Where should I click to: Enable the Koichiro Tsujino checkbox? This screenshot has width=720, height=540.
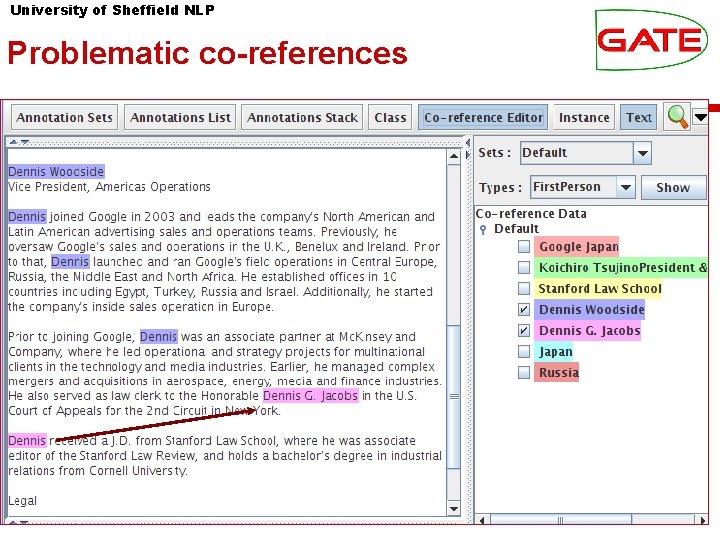tap(523, 267)
